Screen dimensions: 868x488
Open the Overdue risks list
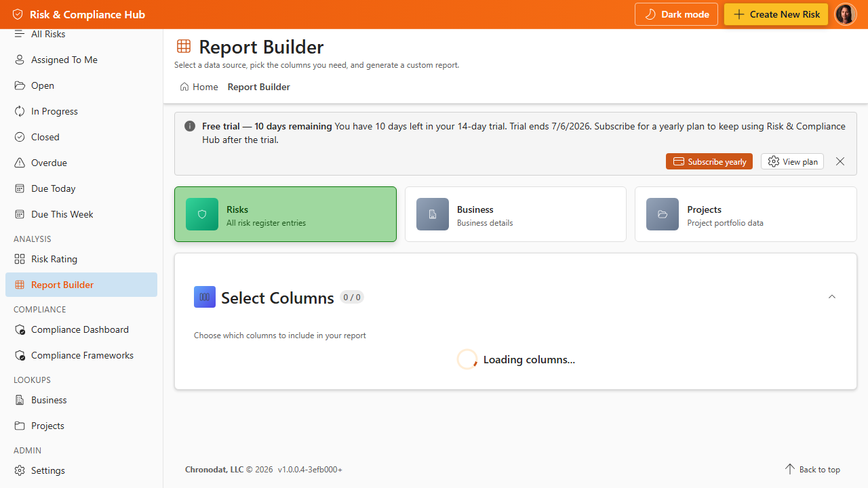point(81,163)
